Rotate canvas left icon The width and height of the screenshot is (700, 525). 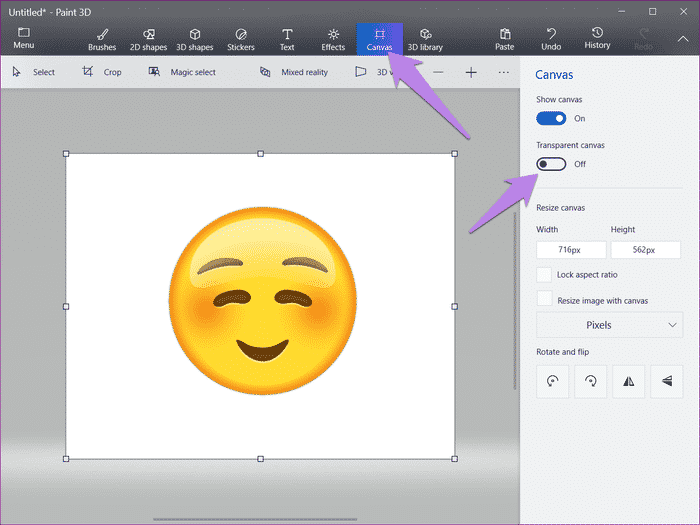coord(553,381)
